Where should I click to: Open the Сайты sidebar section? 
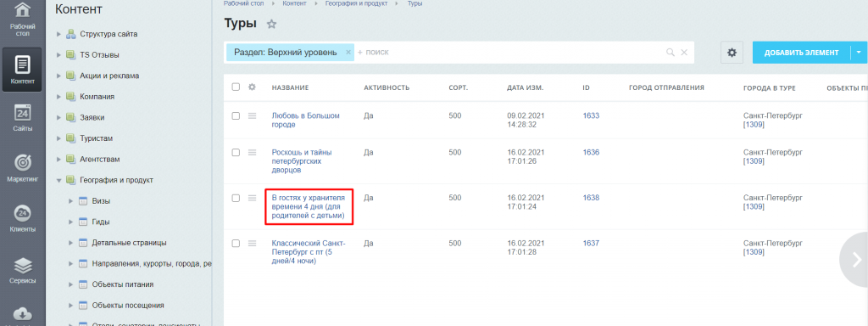tap(23, 118)
